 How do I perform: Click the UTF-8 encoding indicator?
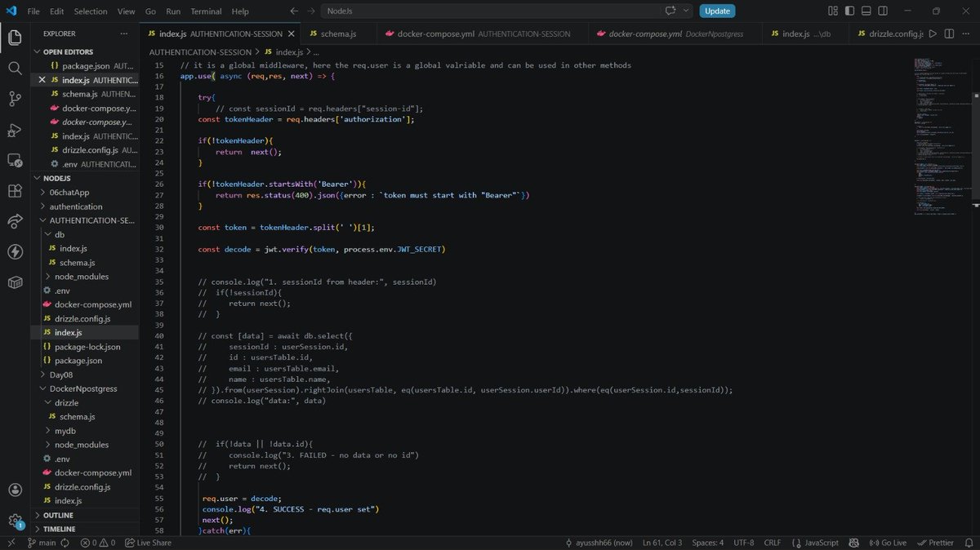[x=744, y=543]
